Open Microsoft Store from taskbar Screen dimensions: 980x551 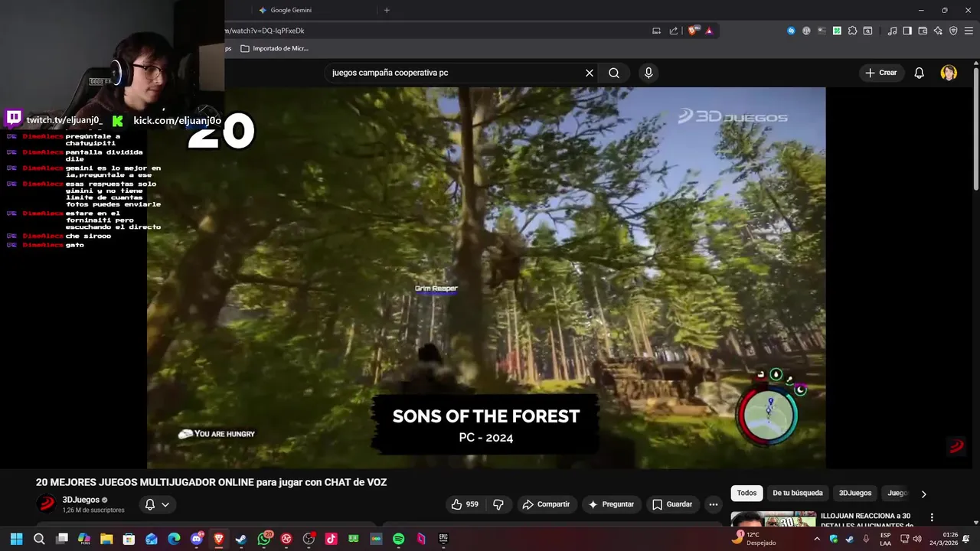click(129, 539)
